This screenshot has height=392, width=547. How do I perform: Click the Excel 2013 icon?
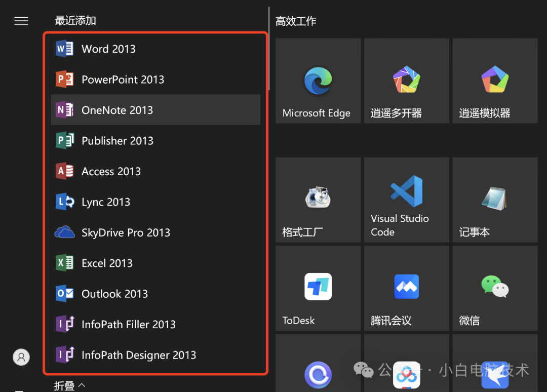64,263
